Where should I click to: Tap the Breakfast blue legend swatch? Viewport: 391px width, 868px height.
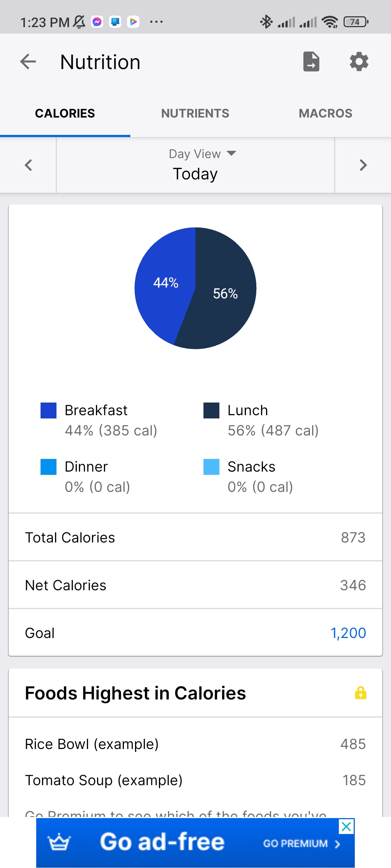[49, 410]
